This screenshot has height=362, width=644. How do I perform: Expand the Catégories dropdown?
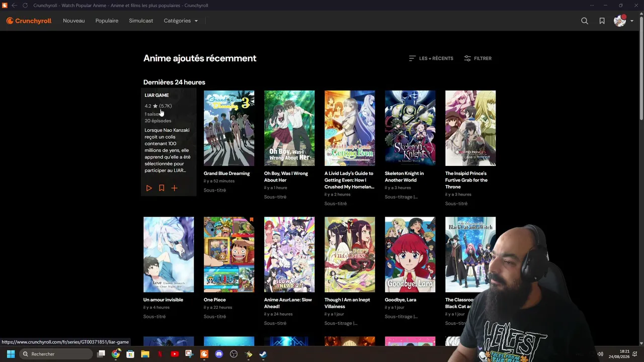coord(181,21)
